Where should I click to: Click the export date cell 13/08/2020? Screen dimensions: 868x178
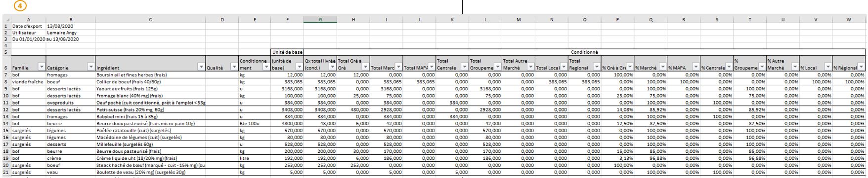coord(70,26)
